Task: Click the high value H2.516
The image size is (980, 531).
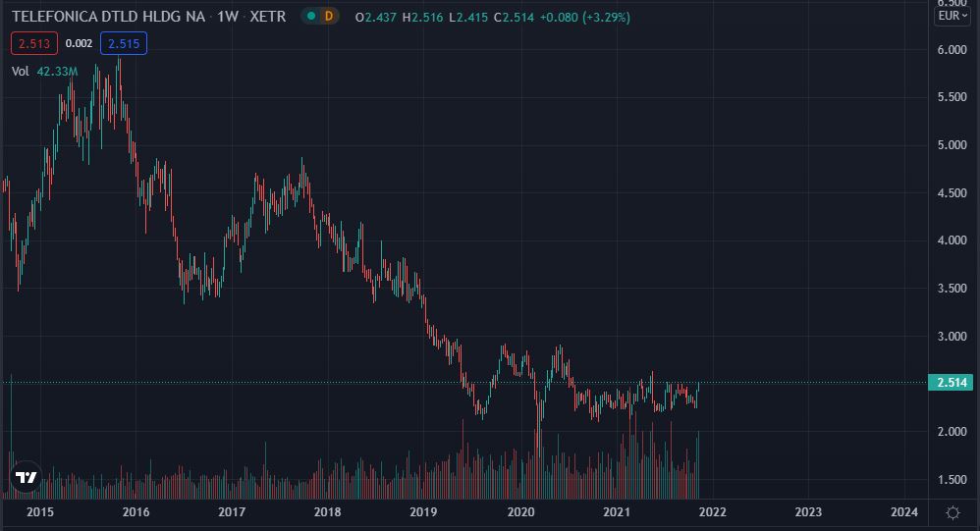Action: pos(422,18)
